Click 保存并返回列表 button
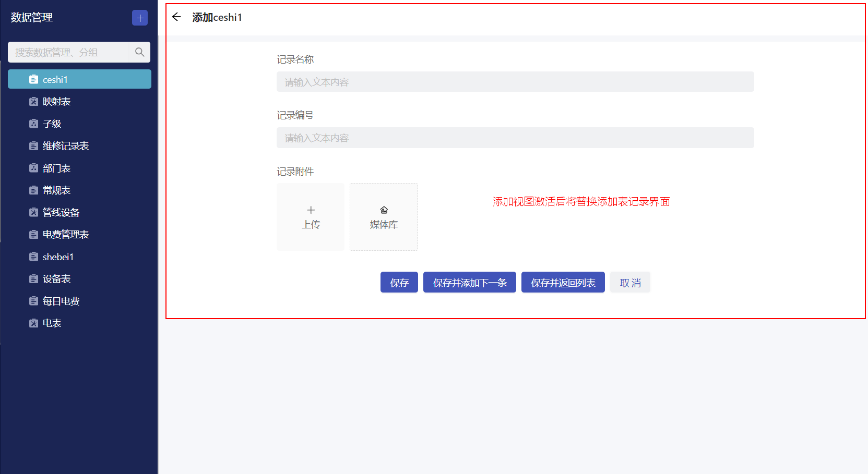The width and height of the screenshot is (868, 474). click(563, 282)
